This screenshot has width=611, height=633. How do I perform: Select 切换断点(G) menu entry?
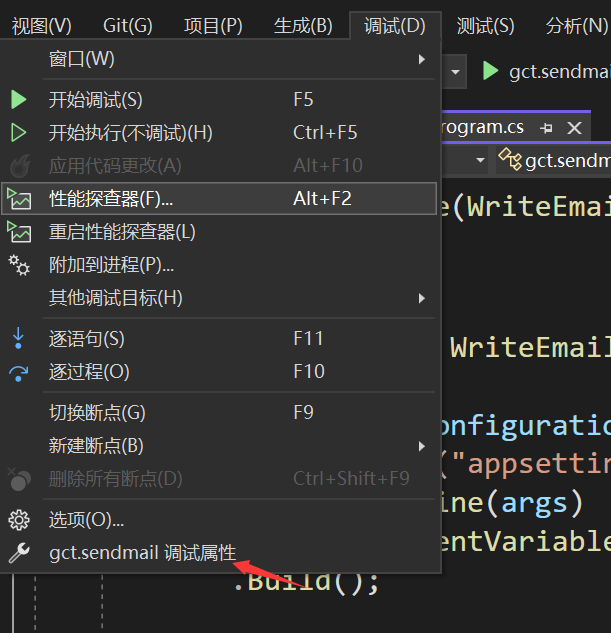[x=97, y=413]
